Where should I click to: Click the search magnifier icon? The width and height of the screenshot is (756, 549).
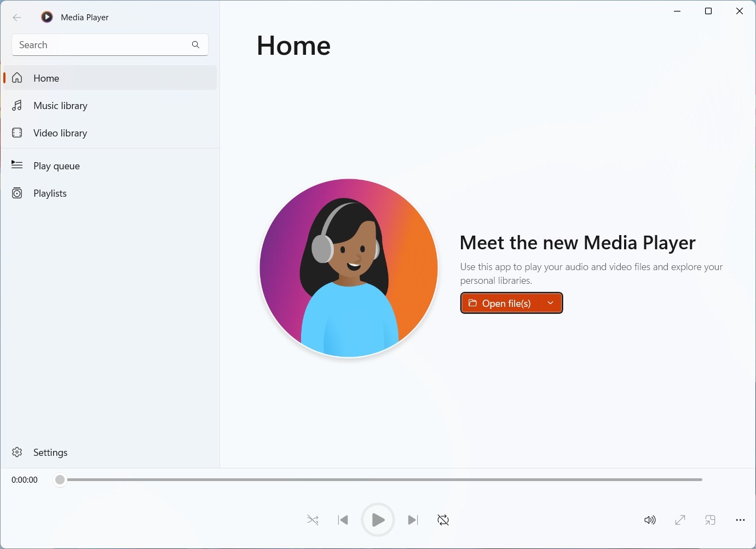click(195, 44)
